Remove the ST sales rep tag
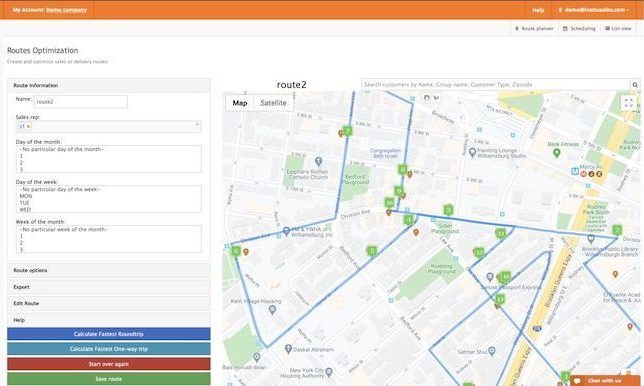This screenshot has width=644, height=386. tap(28, 126)
